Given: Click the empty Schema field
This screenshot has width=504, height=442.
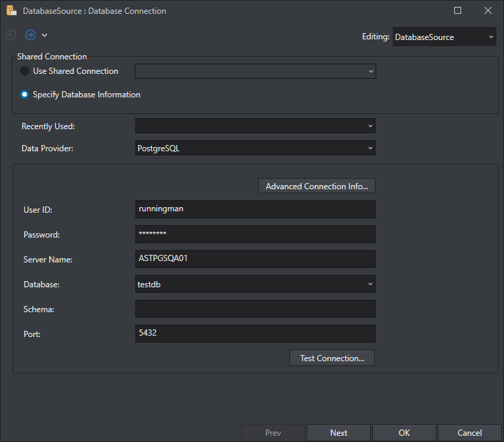Looking at the screenshot, I should pos(255,309).
